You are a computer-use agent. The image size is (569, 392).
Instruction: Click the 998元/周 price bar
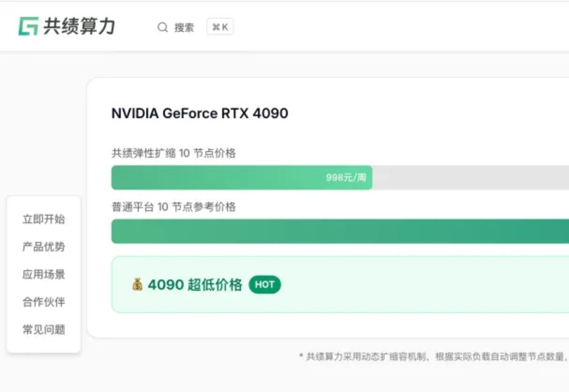(x=242, y=178)
